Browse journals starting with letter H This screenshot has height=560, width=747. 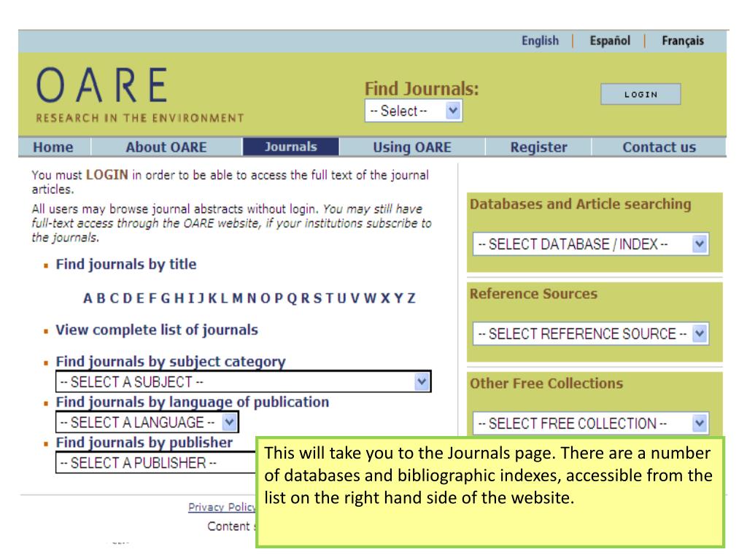coord(179,298)
